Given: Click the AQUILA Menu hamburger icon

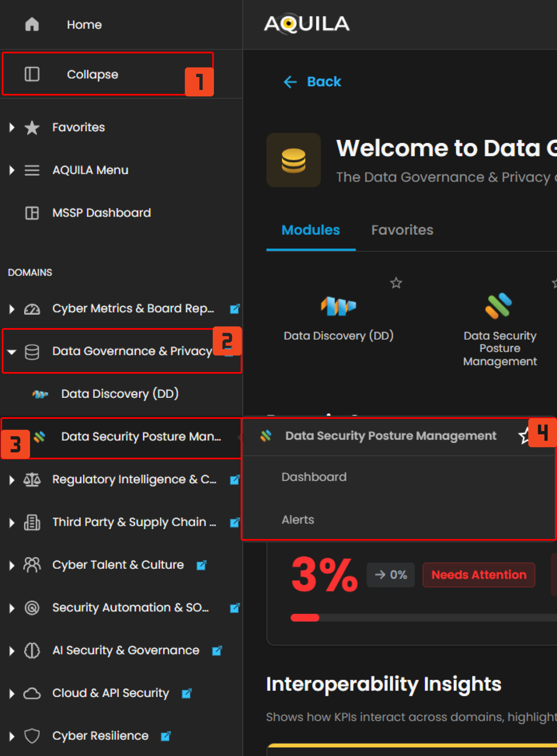Looking at the screenshot, I should (32, 170).
